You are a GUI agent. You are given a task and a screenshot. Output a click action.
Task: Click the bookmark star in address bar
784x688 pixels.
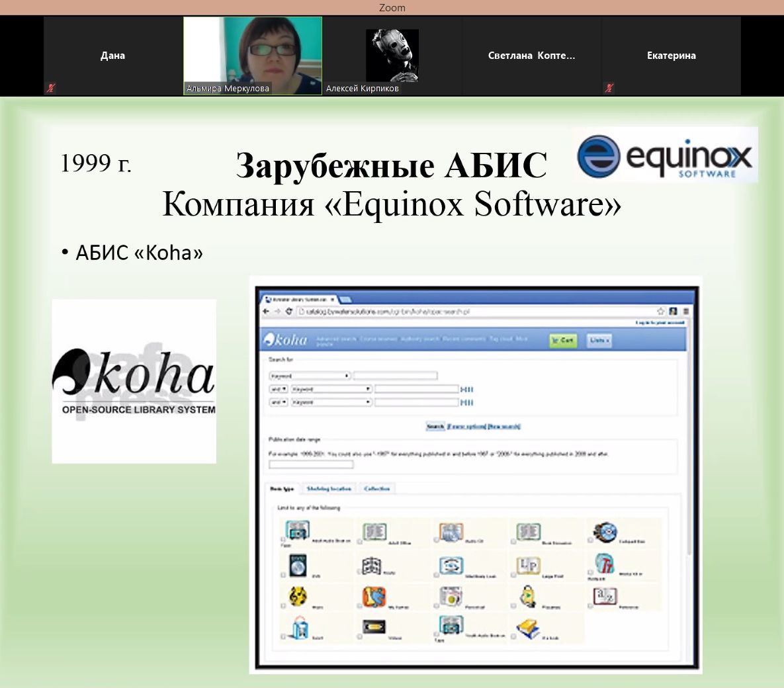point(660,311)
